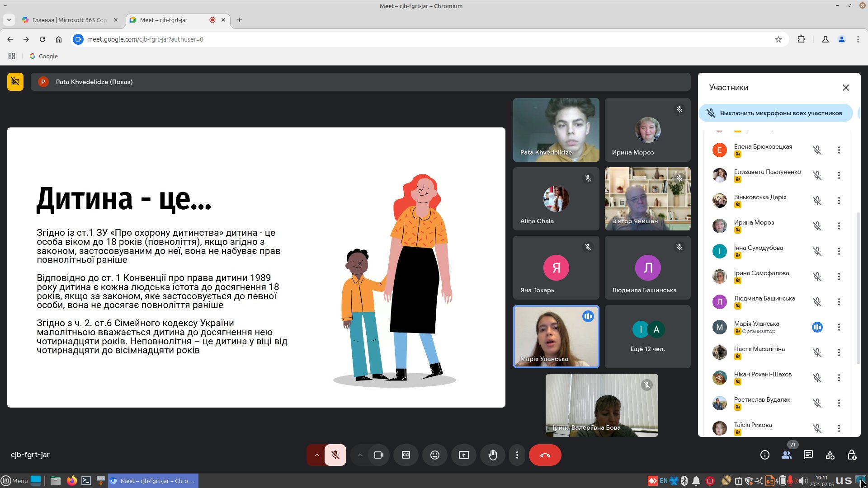Screen dimensions: 868x488
Task: Click mute all participants microphones button
Action: (776, 113)
